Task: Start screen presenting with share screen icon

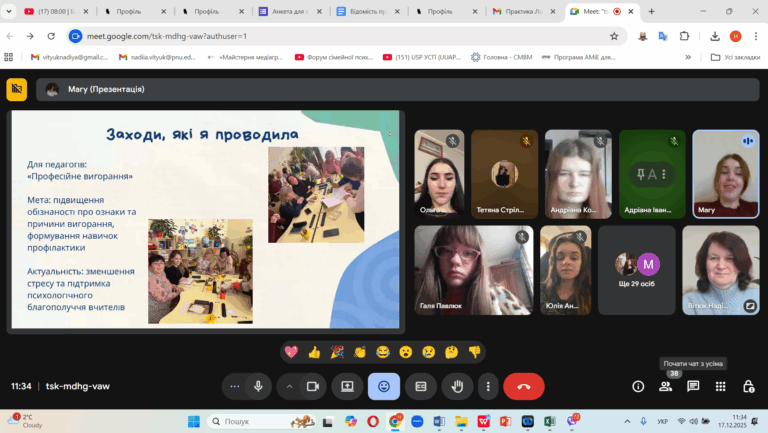Action: [x=348, y=386]
